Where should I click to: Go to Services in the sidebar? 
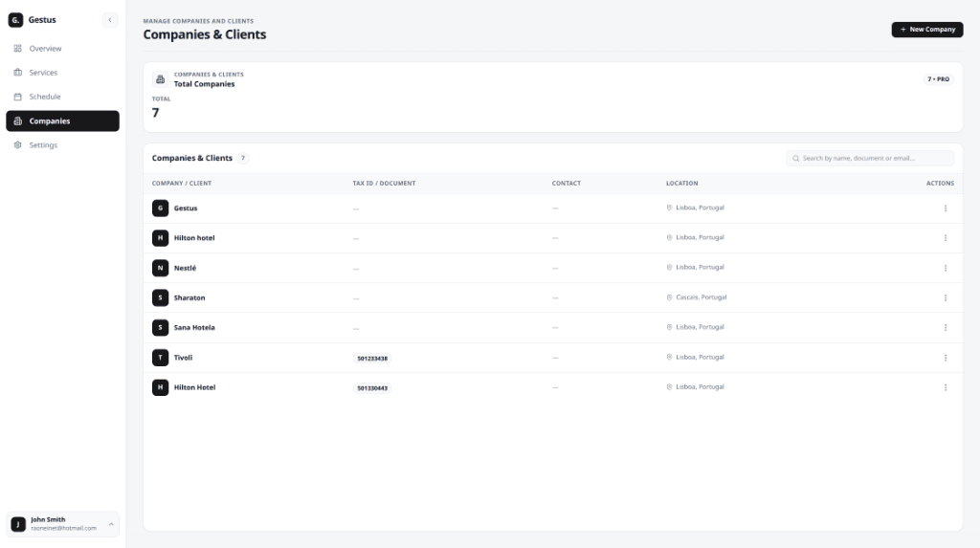(x=62, y=73)
